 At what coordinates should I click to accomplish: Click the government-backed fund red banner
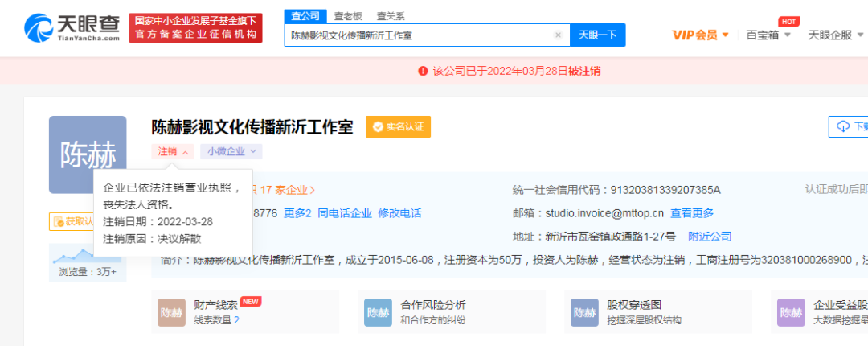[x=195, y=27]
